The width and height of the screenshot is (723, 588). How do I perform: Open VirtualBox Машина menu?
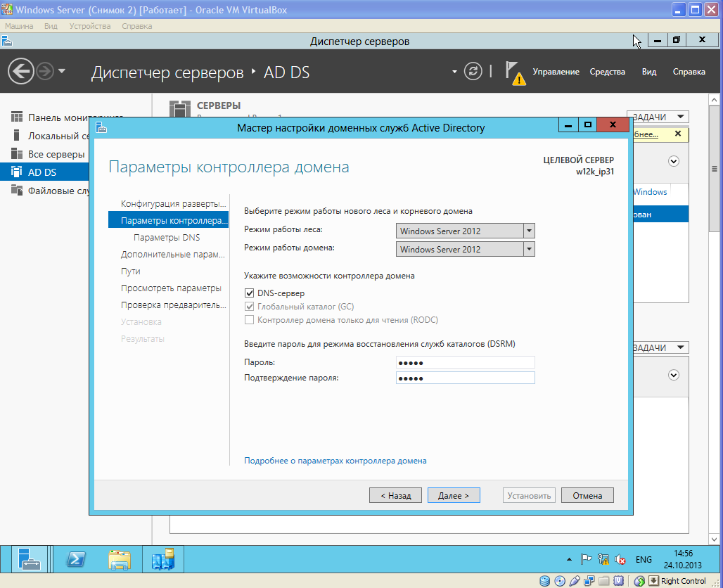point(19,26)
